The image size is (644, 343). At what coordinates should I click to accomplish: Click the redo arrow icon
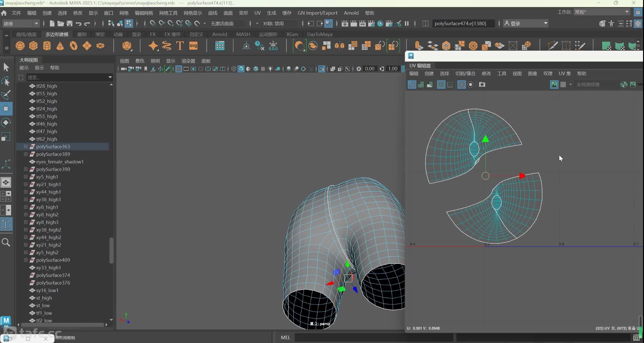(x=87, y=24)
